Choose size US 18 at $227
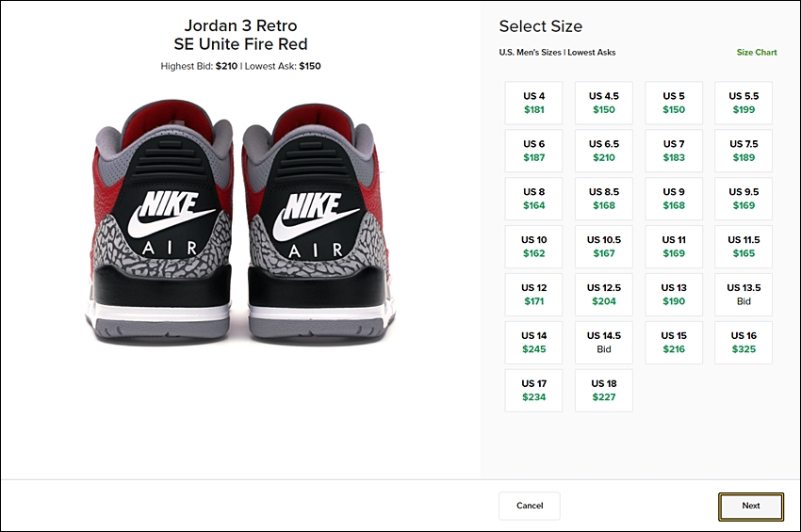The height and width of the screenshot is (532, 801). coord(604,391)
